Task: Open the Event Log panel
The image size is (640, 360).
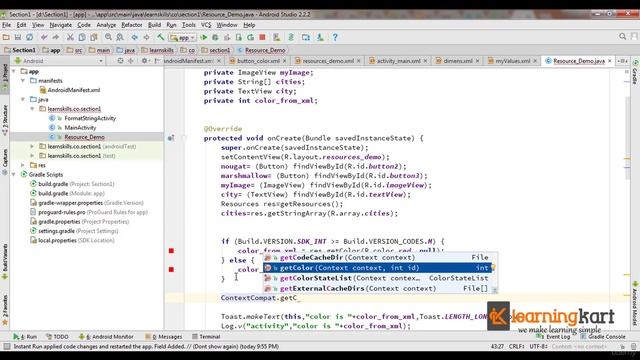Action: pyautogui.click(x=554, y=337)
